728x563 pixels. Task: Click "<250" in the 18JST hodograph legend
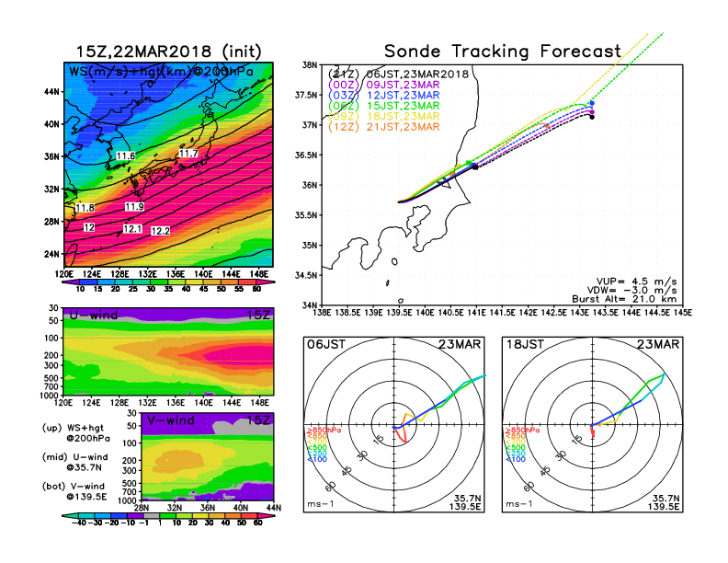(516, 454)
